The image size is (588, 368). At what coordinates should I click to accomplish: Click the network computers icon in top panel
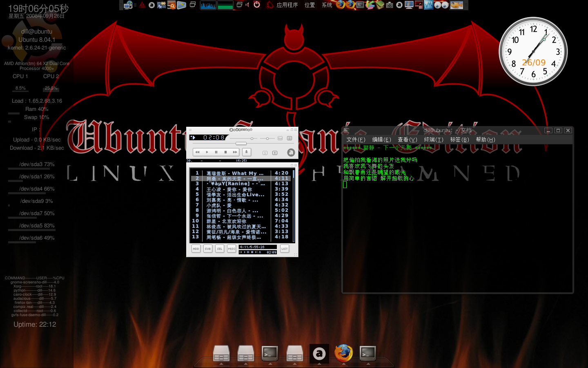[x=129, y=5]
